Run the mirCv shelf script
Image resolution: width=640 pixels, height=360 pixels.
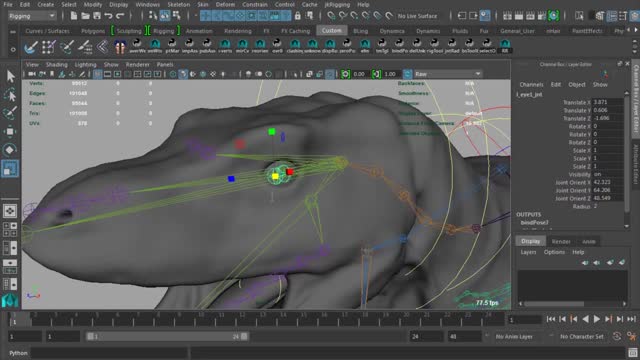pyautogui.click(x=242, y=46)
